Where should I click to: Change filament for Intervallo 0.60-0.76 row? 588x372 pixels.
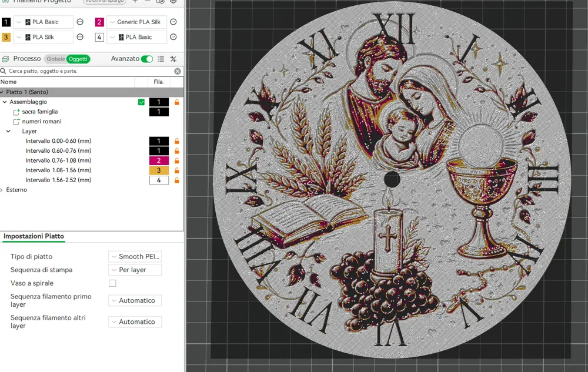coord(159,151)
